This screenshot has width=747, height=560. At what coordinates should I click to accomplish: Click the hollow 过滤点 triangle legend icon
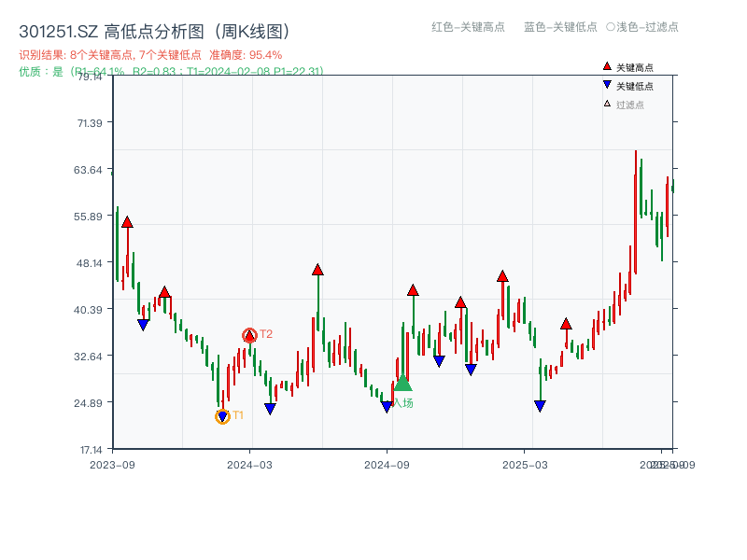607,104
